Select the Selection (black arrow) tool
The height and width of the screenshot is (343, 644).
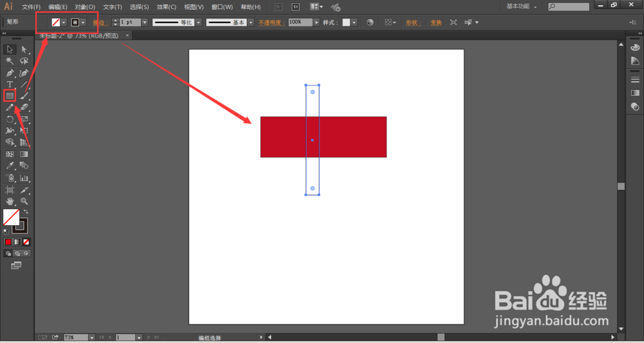pos(10,50)
